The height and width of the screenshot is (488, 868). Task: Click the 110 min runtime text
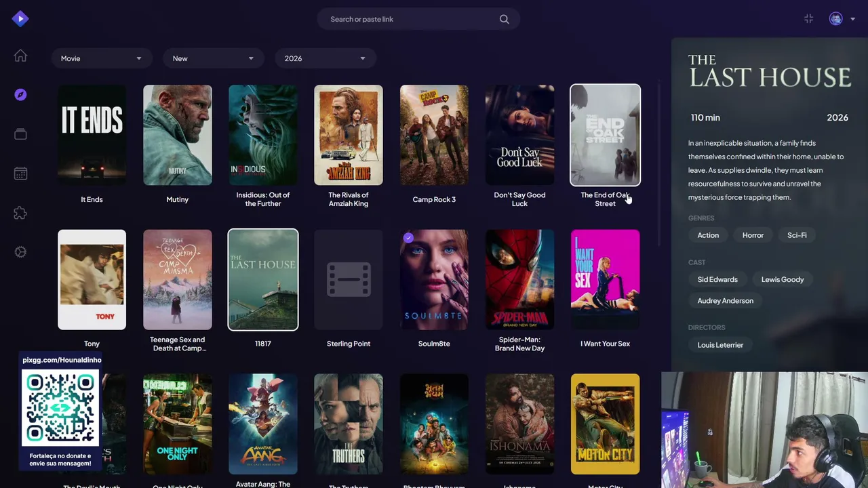tap(705, 118)
